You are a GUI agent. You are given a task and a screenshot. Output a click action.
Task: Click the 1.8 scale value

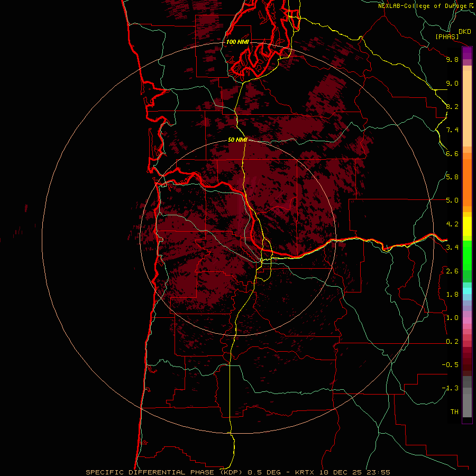click(x=452, y=295)
